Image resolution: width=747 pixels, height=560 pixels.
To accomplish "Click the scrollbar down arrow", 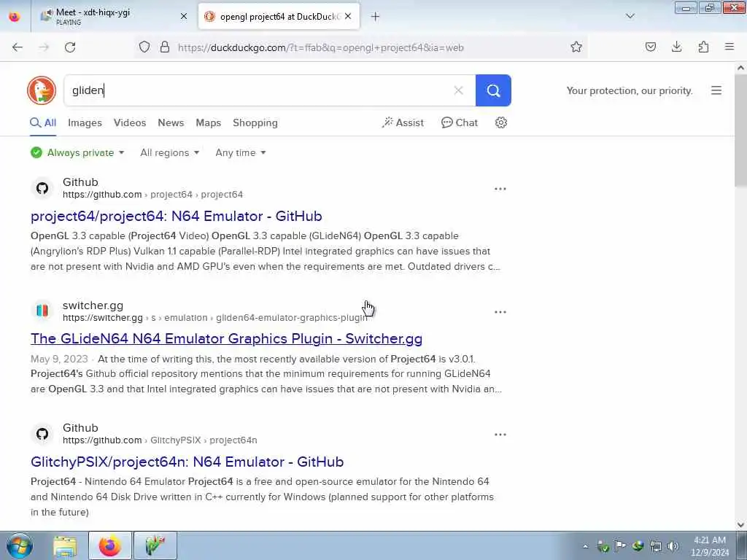I will (741, 525).
